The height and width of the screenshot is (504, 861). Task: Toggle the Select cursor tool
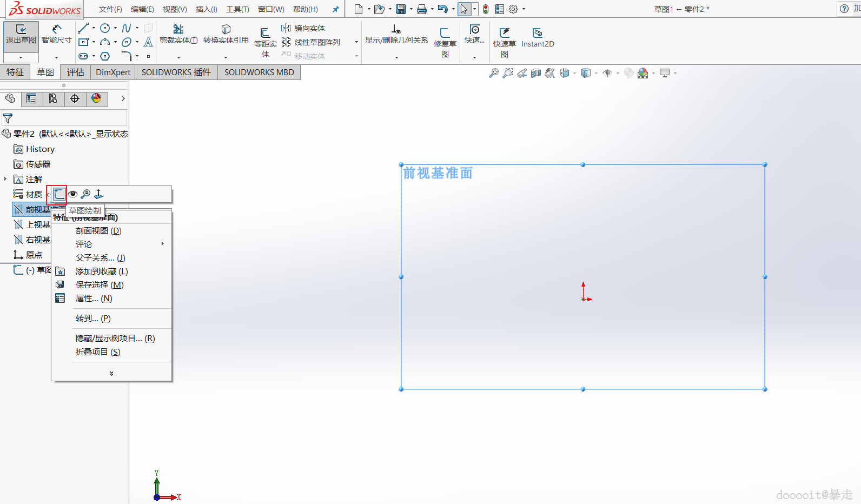[464, 9]
